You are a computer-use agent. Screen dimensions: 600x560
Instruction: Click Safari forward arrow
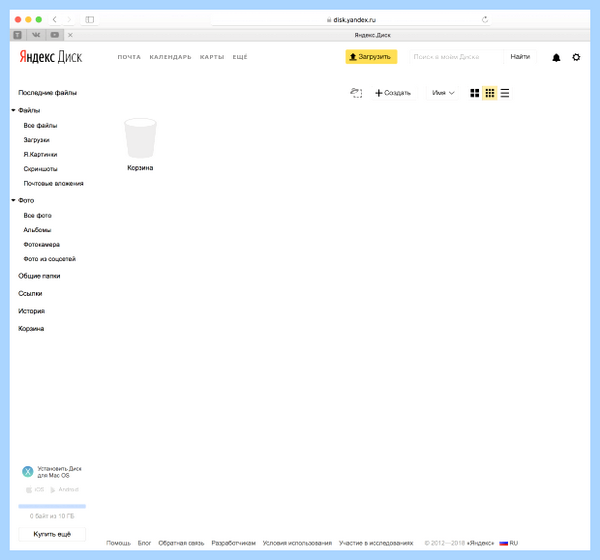[69, 20]
